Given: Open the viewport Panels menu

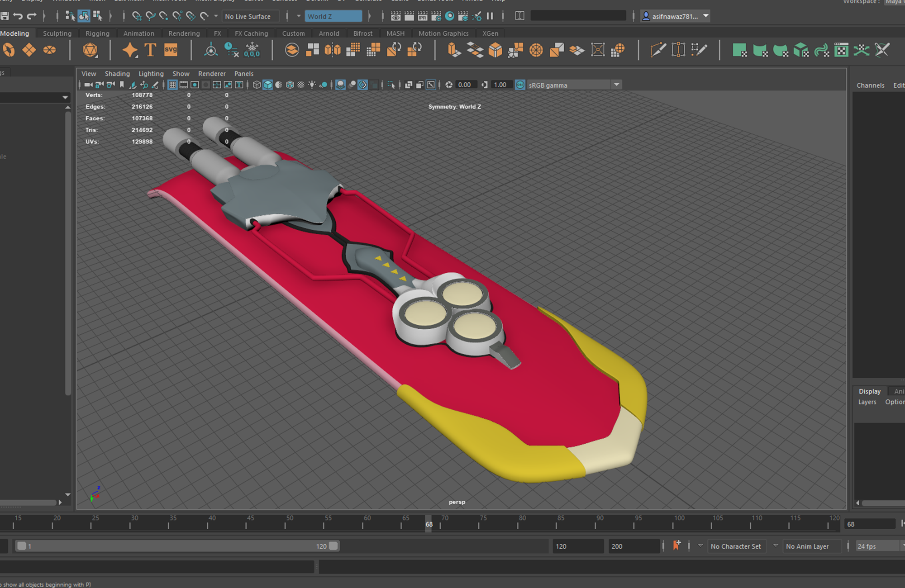Looking at the screenshot, I should [244, 74].
